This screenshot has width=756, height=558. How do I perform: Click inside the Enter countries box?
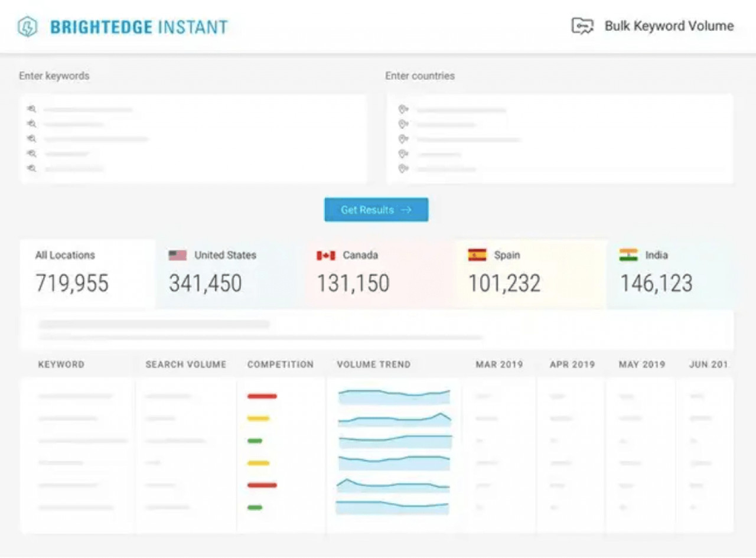[560, 139]
